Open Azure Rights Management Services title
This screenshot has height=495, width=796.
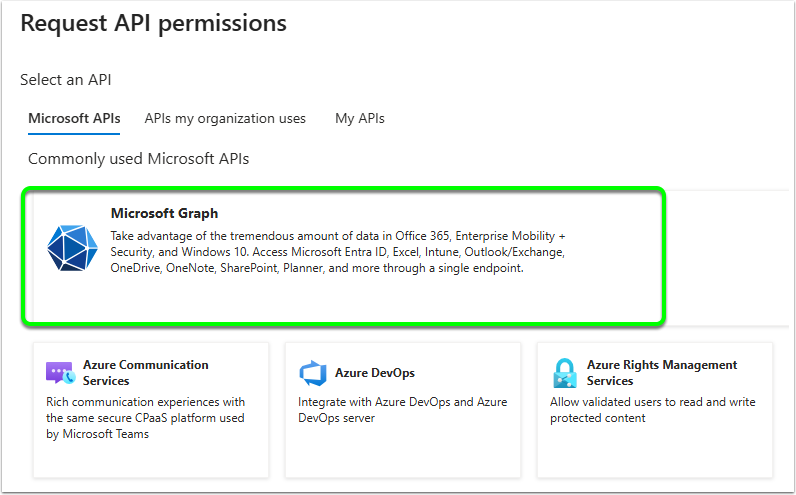click(662, 373)
